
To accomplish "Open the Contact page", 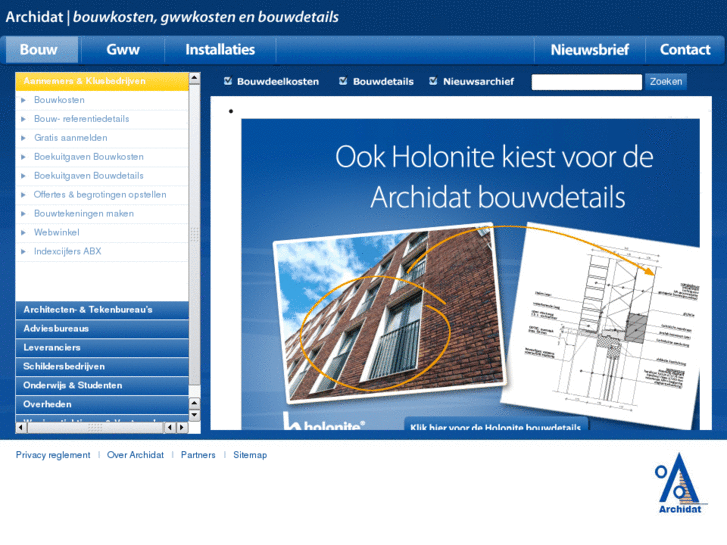I will coord(685,50).
